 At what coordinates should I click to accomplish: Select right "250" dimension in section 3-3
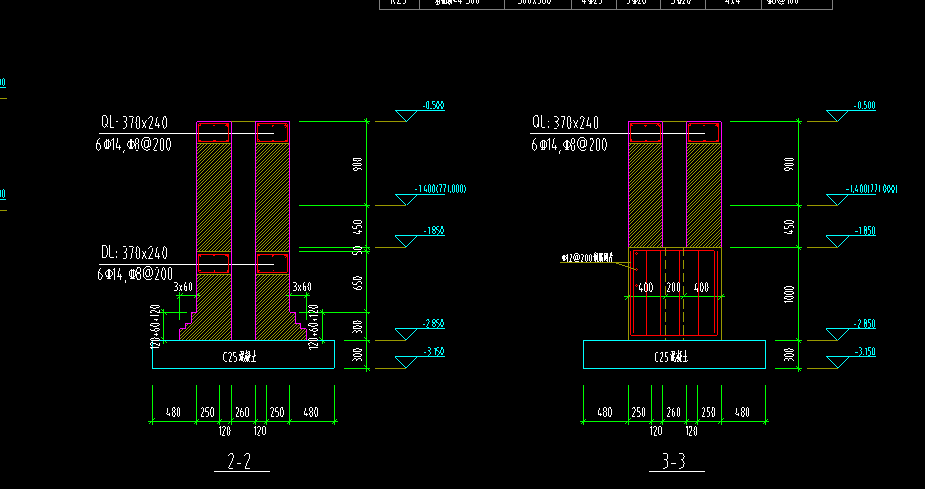[708, 412]
